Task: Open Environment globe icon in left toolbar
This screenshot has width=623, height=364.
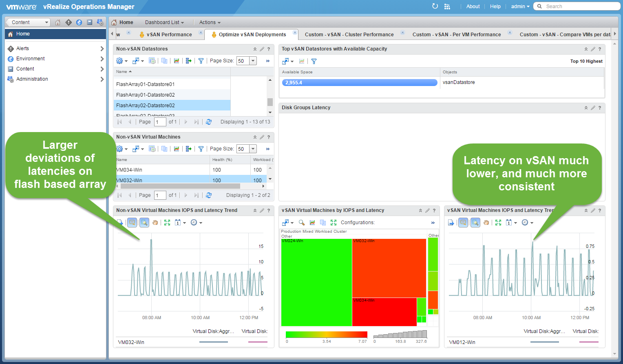Action: [x=79, y=22]
